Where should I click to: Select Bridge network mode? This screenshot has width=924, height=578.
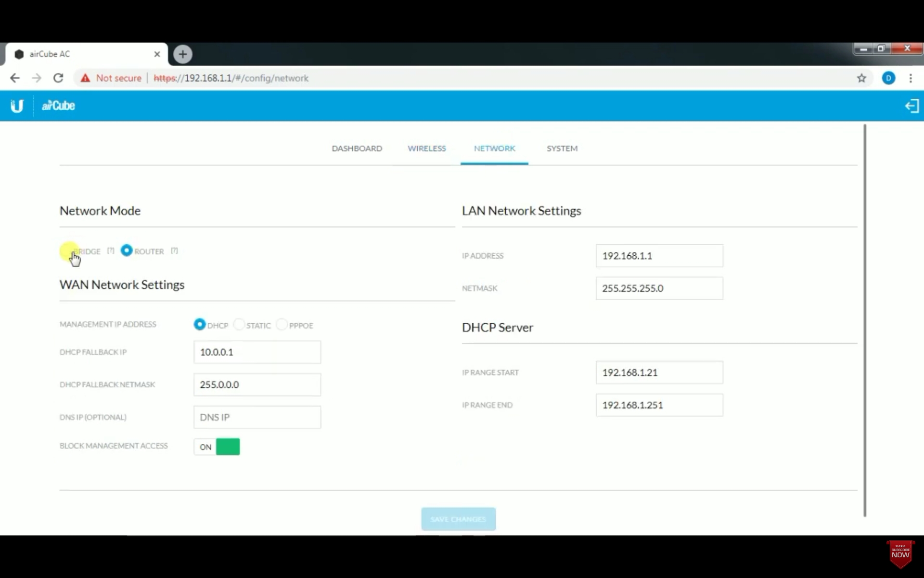point(68,251)
